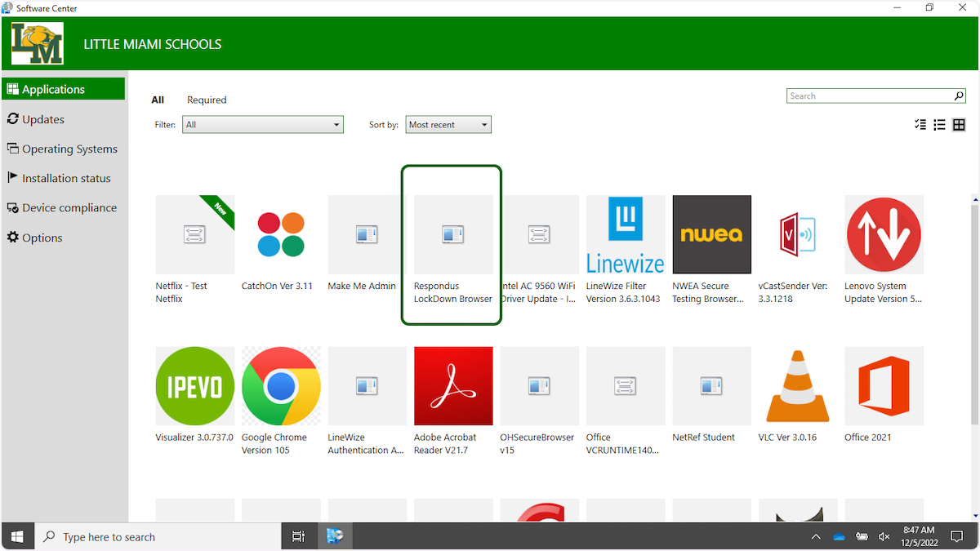
Task: Open the CatchOn Ver 3.11 tile
Action: coord(281,235)
